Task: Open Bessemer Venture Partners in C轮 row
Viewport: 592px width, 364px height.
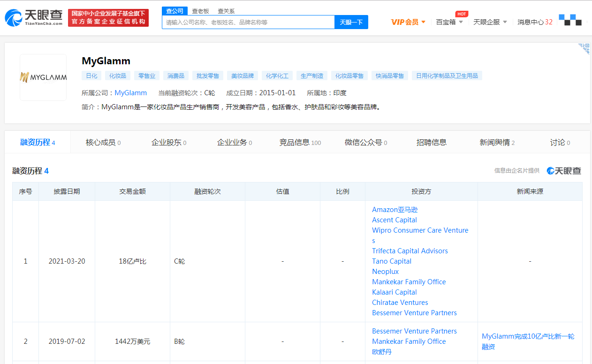Action: click(x=414, y=313)
